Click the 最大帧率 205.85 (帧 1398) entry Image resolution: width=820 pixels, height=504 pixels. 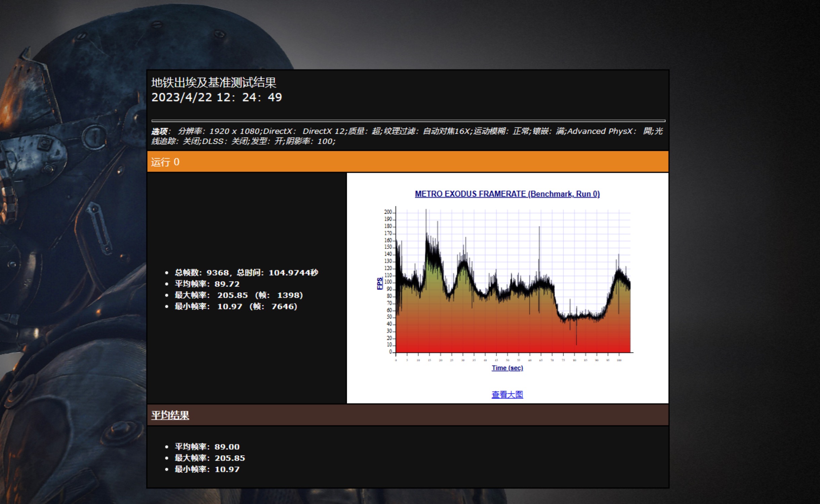coord(239,295)
